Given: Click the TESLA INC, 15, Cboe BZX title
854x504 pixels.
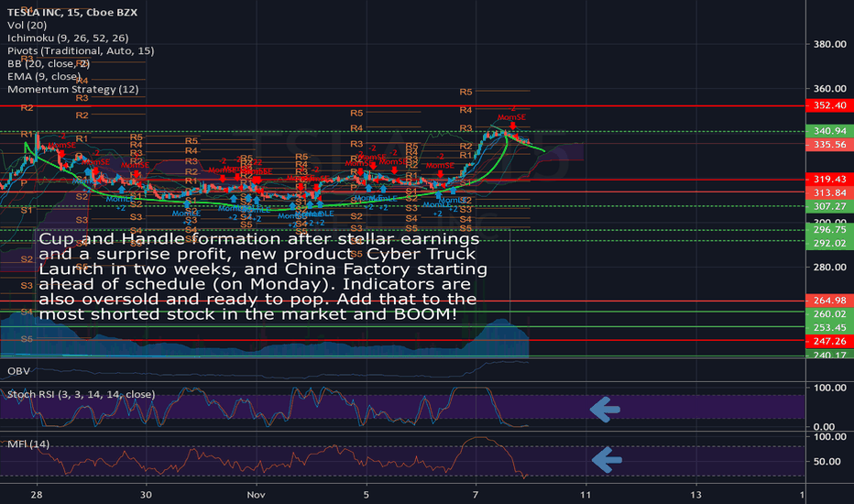Looking at the screenshot, I should click(71, 12).
